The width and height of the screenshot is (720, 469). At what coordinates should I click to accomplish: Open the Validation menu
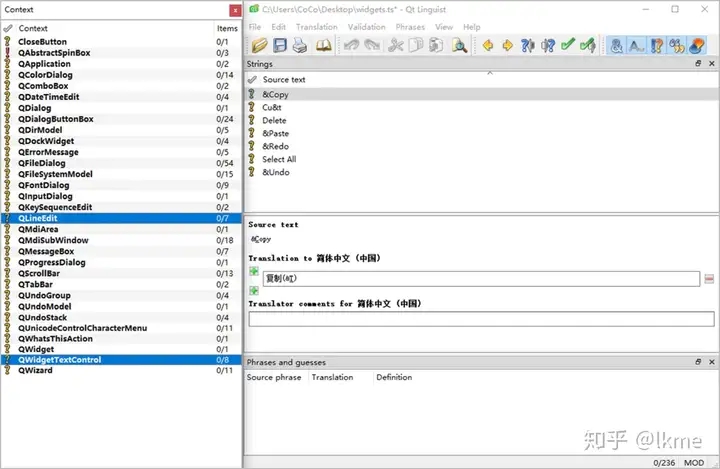[x=367, y=27]
